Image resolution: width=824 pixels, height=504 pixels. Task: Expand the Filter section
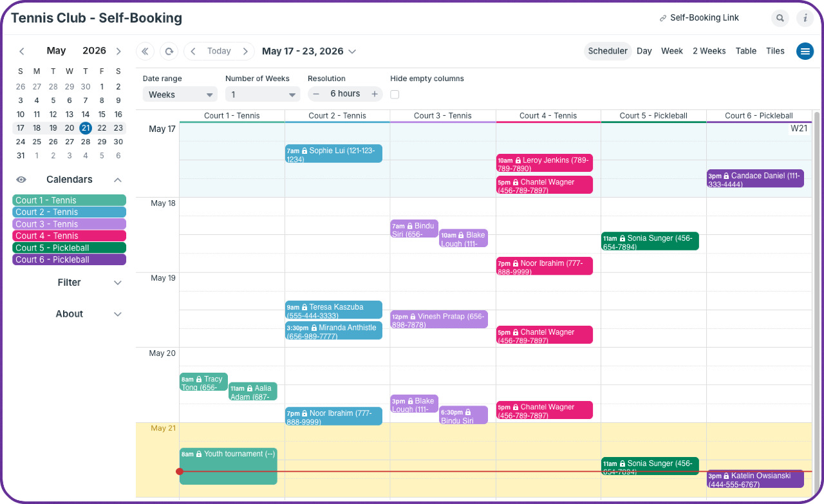click(x=118, y=283)
